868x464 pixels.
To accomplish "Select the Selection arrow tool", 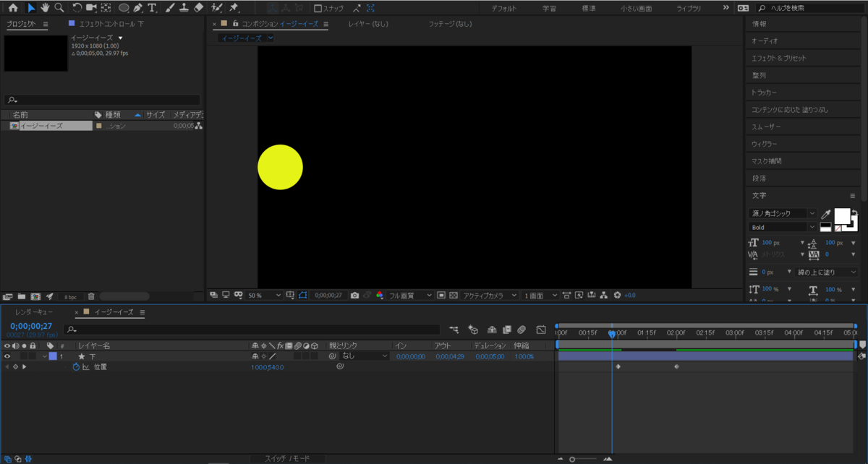I will [x=31, y=8].
